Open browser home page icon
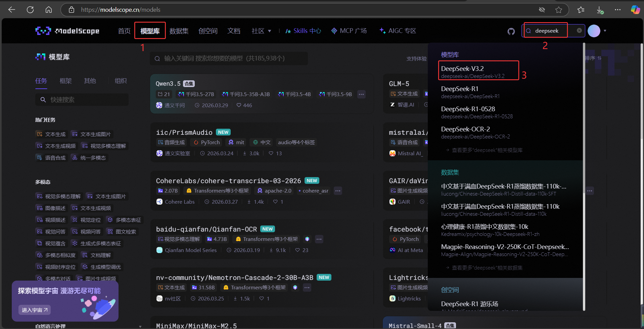This screenshot has width=644, height=329. tap(49, 10)
